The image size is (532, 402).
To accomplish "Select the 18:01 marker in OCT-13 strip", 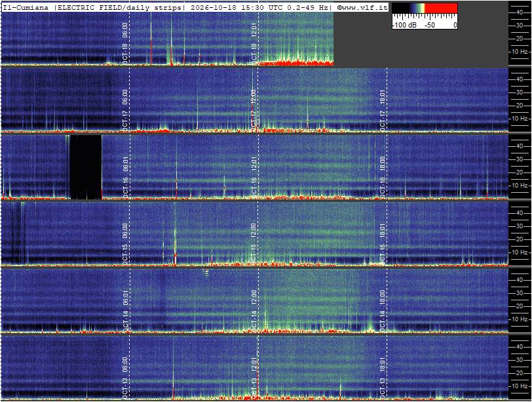I will [x=383, y=365].
